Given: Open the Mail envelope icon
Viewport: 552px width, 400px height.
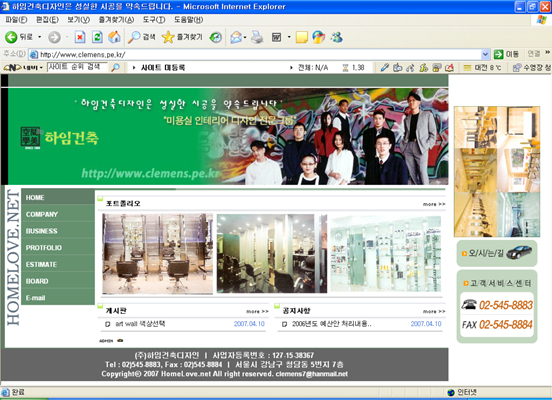Looking at the screenshot, I should click(236, 37).
